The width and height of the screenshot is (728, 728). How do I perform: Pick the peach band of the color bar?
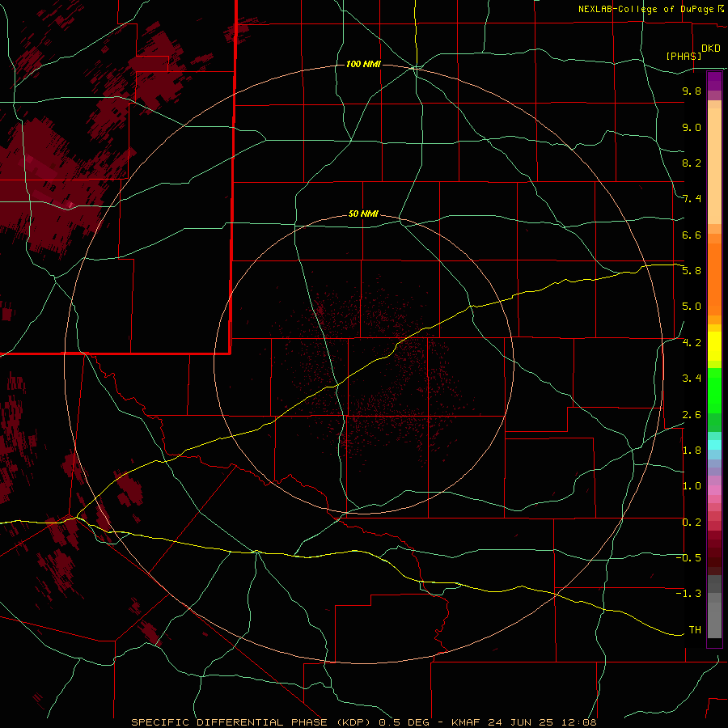[714, 166]
